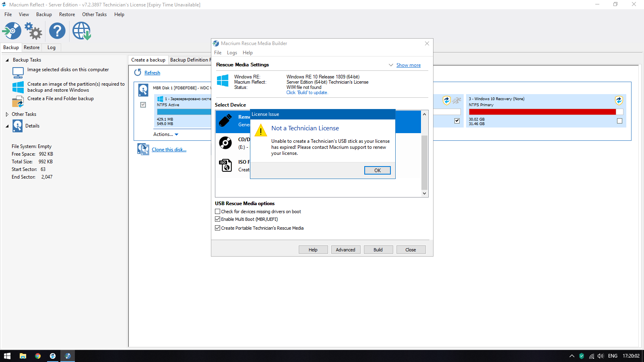Expand the Other Tasks tree section

click(x=7, y=114)
